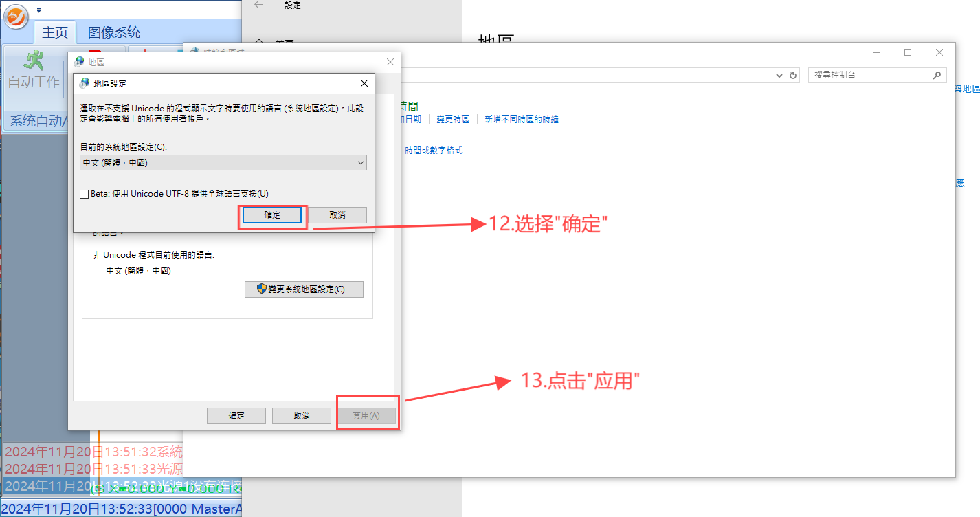Click the globe icon in 地區設定 title
The width and height of the screenshot is (980, 517).
(85, 83)
